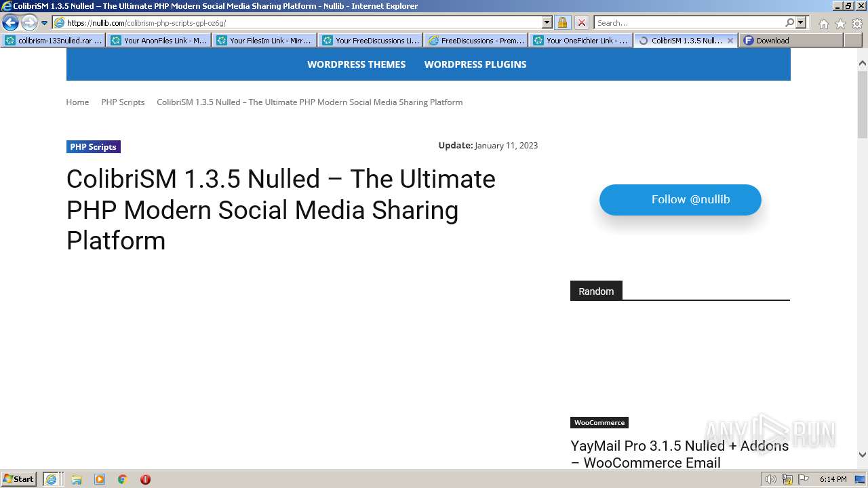Open the search provider dropdown arrow
The width and height of the screenshot is (868, 488).
pos(801,23)
